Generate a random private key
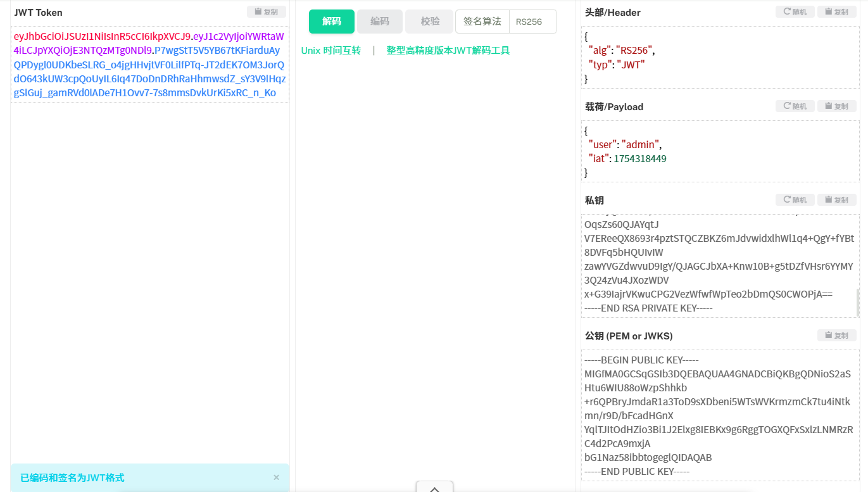Image resolution: width=868 pixels, height=492 pixels. coord(795,199)
